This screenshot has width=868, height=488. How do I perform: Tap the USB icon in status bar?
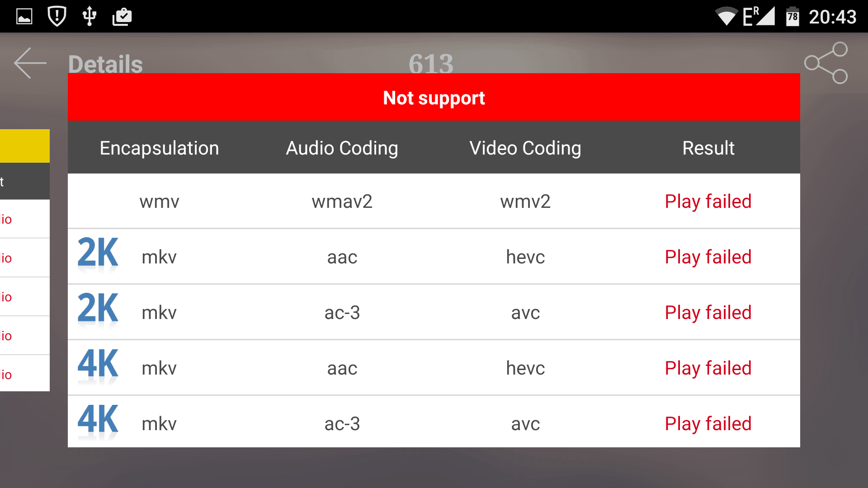[90, 16]
